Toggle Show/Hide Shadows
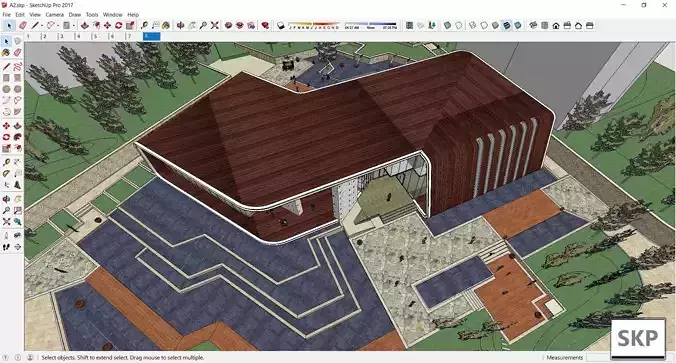676x363 pixels. point(280,25)
